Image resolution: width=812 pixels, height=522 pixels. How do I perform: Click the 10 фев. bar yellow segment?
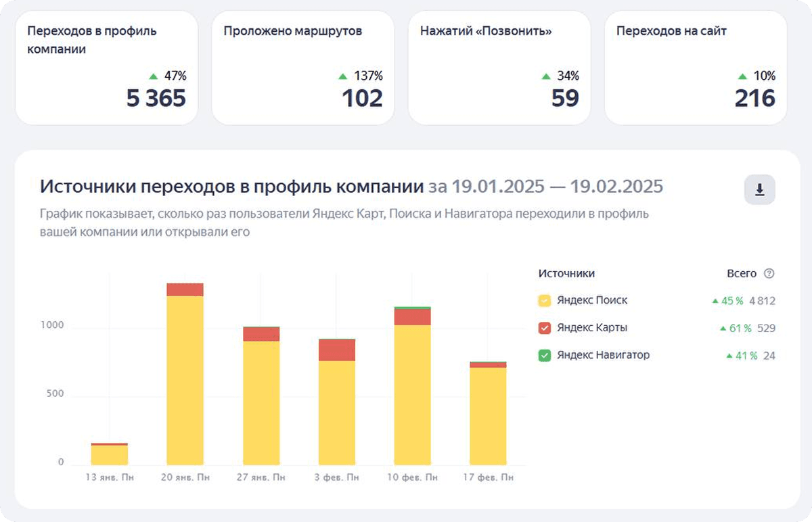[x=412, y=395]
